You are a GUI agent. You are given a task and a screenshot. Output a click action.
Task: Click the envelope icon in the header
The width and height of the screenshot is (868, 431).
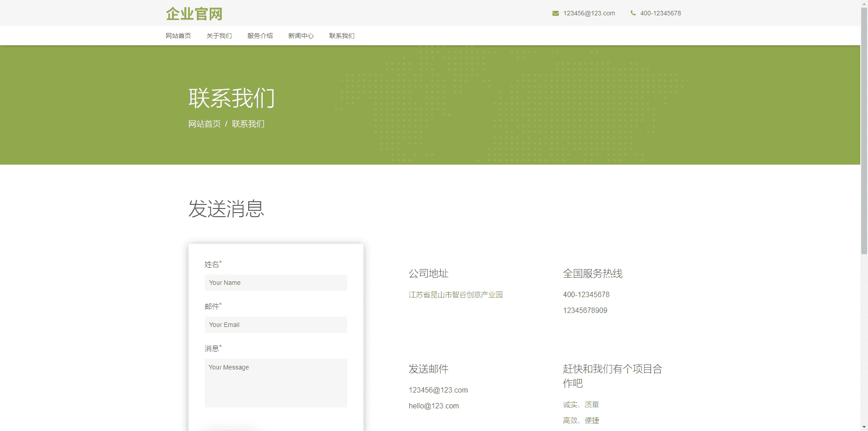[555, 13]
